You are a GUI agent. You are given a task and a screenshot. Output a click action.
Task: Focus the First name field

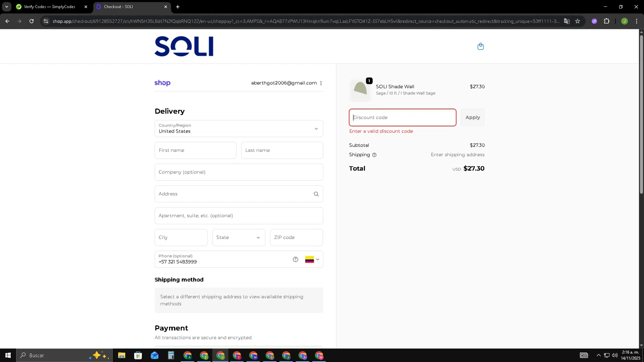pyautogui.click(x=195, y=151)
